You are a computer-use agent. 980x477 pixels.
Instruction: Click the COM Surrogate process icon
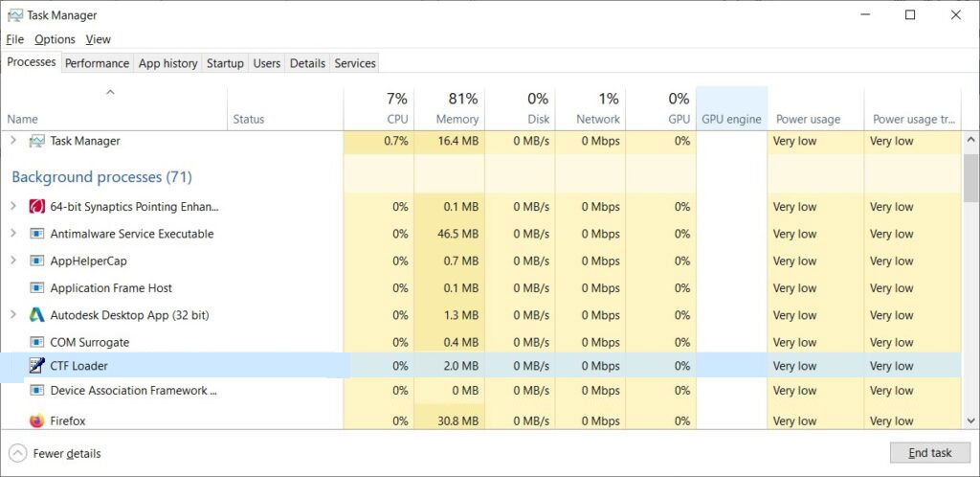[x=37, y=343]
